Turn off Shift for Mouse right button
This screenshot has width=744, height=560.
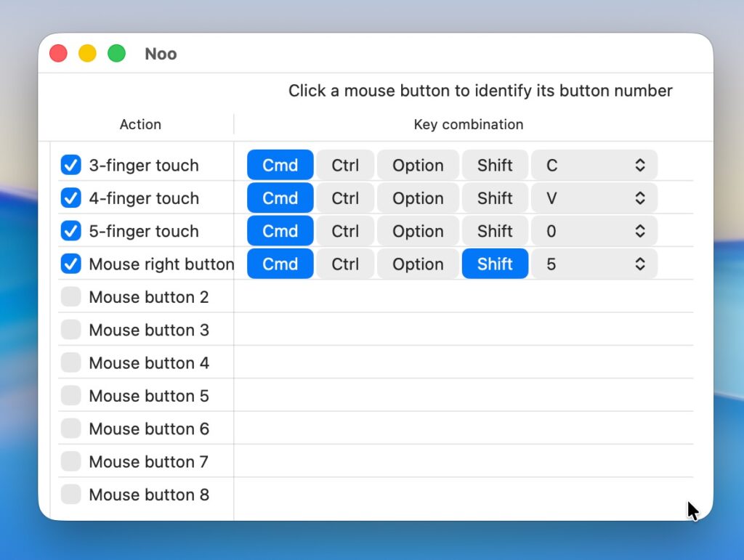pyautogui.click(x=495, y=264)
